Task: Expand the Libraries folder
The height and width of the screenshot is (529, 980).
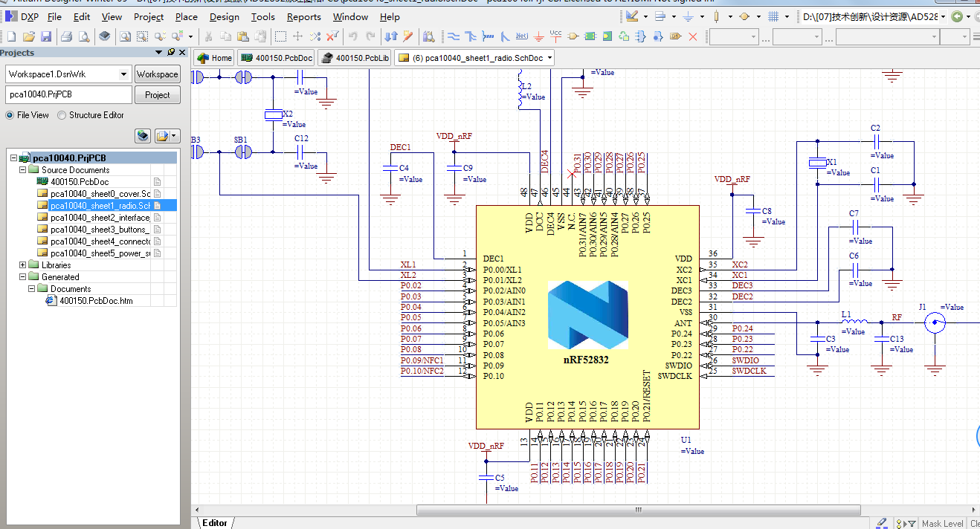Action: pyautogui.click(x=22, y=265)
